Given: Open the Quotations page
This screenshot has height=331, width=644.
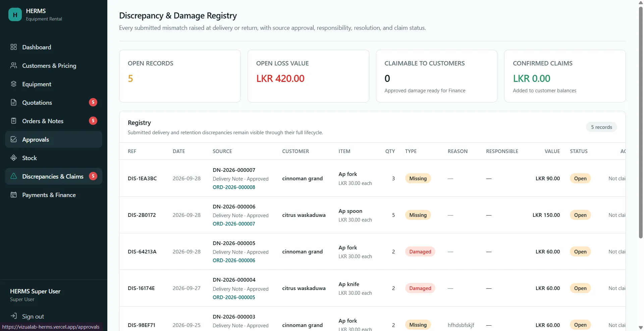Looking at the screenshot, I should pos(54,102).
